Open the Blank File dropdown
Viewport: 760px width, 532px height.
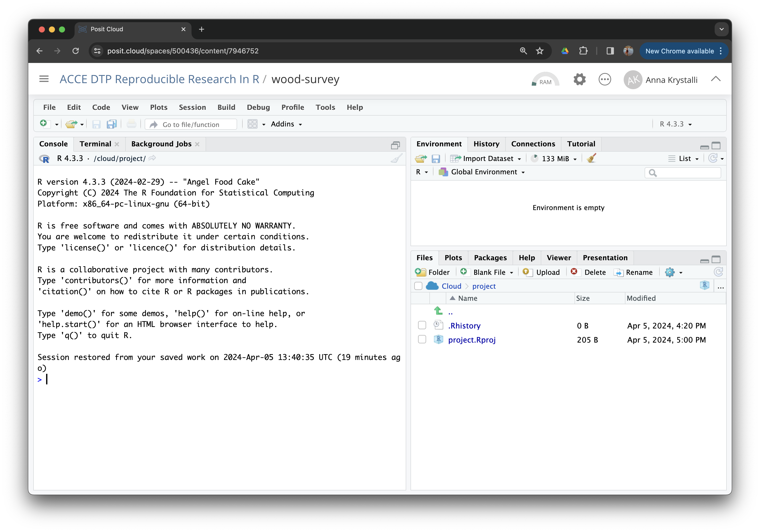487,272
